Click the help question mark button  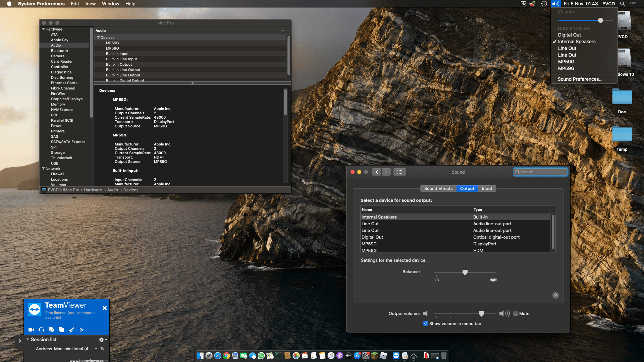555,295
